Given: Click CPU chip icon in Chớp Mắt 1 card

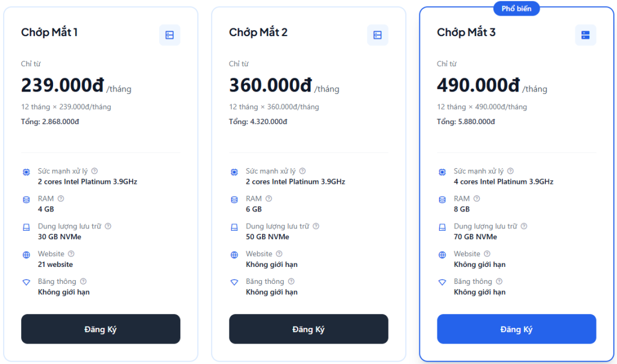Looking at the screenshot, I should click(x=27, y=172).
